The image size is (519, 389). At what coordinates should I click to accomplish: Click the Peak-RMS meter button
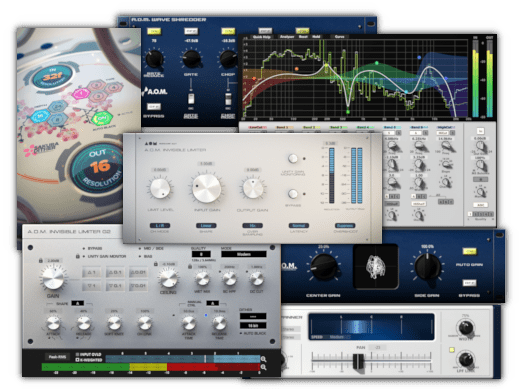[57, 357]
